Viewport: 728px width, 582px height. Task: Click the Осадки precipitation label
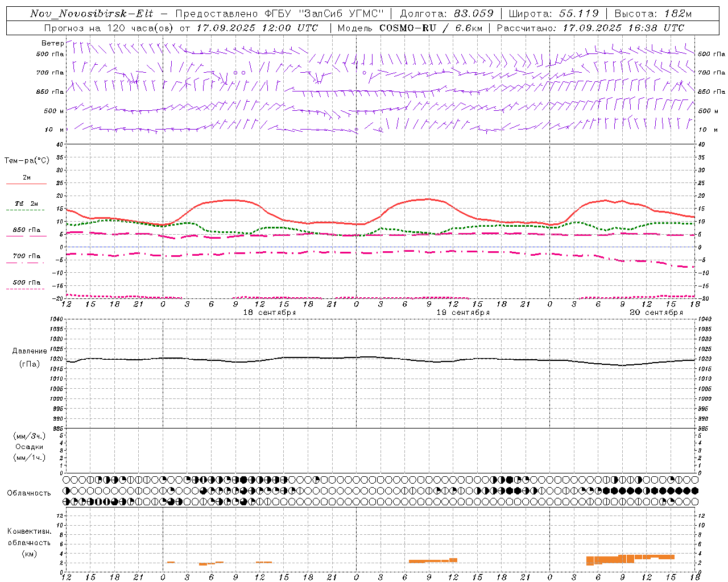(x=29, y=447)
